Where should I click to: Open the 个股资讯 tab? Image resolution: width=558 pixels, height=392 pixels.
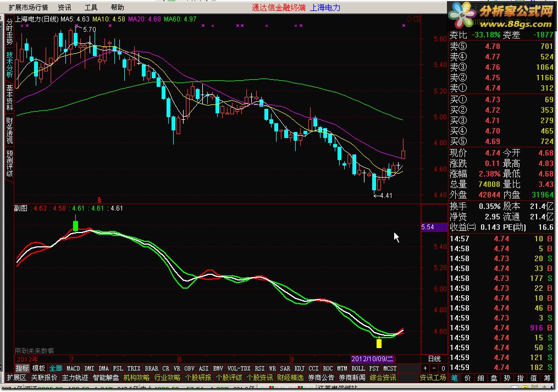pos(260,378)
